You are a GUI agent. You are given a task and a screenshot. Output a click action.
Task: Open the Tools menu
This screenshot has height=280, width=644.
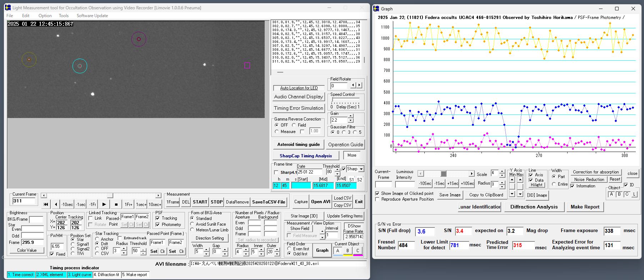coord(64,16)
